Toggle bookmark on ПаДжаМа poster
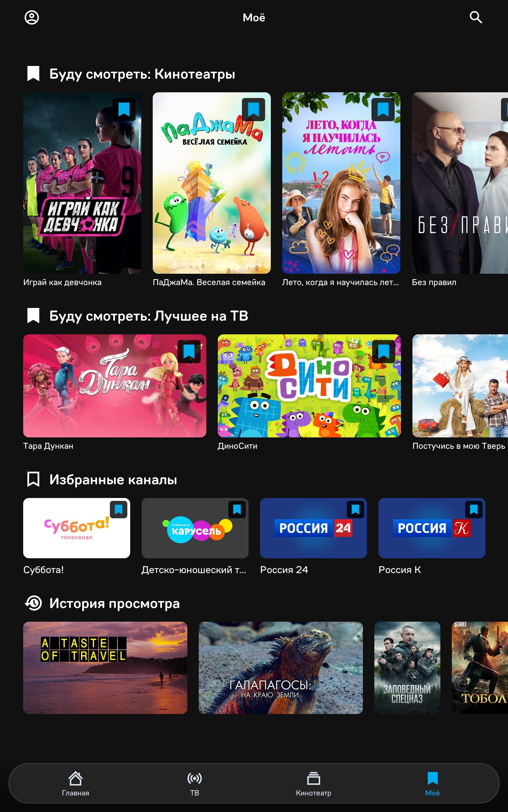This screenshot has height=812, width=508. click(x=253, y=109)
